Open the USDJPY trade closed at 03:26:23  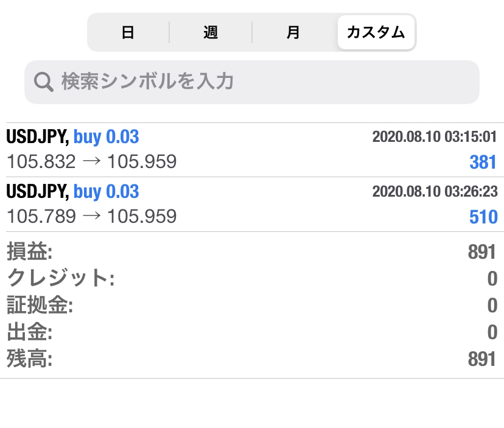[252, 205]
